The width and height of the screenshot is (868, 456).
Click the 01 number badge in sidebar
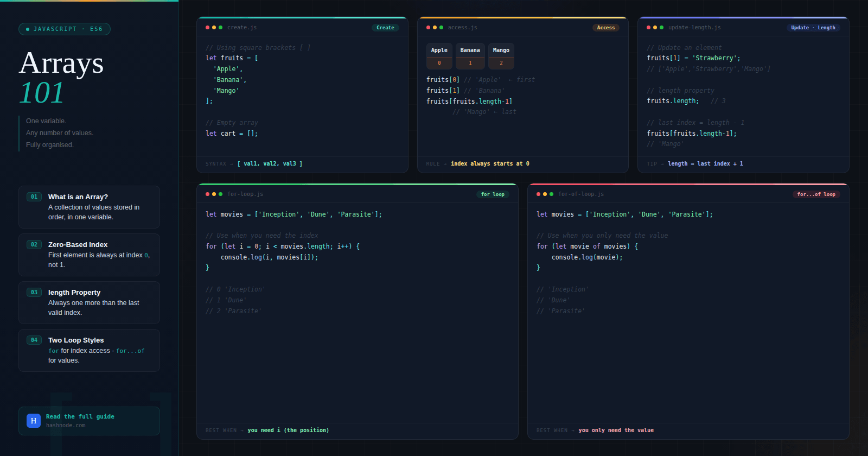coord(34,197)
